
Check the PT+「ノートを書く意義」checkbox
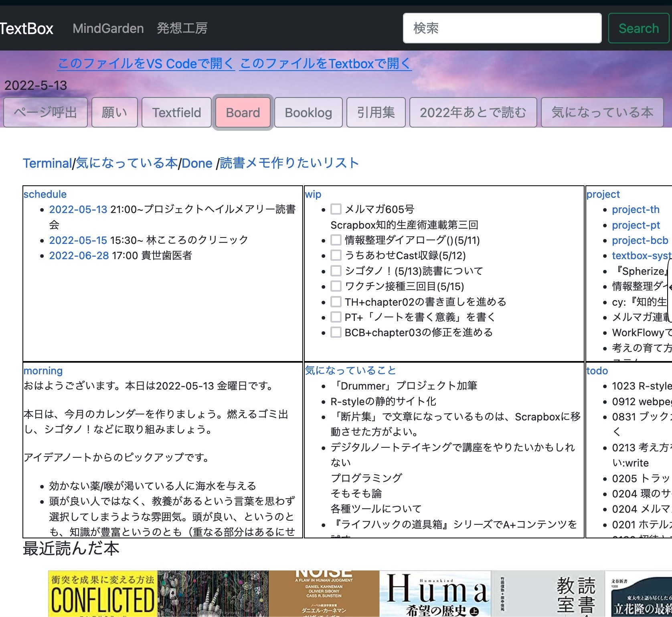click(x=336, y=317)
